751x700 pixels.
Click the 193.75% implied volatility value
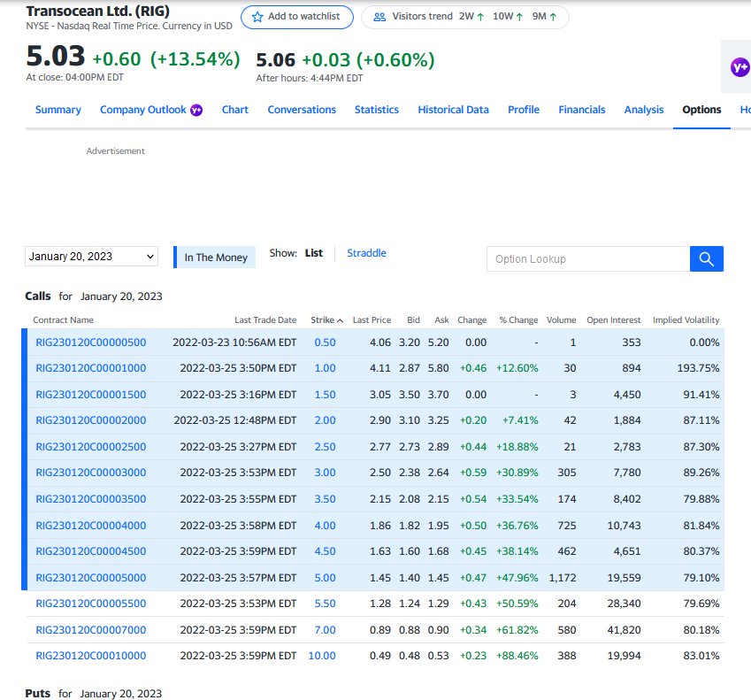click(x=698, y=368)
